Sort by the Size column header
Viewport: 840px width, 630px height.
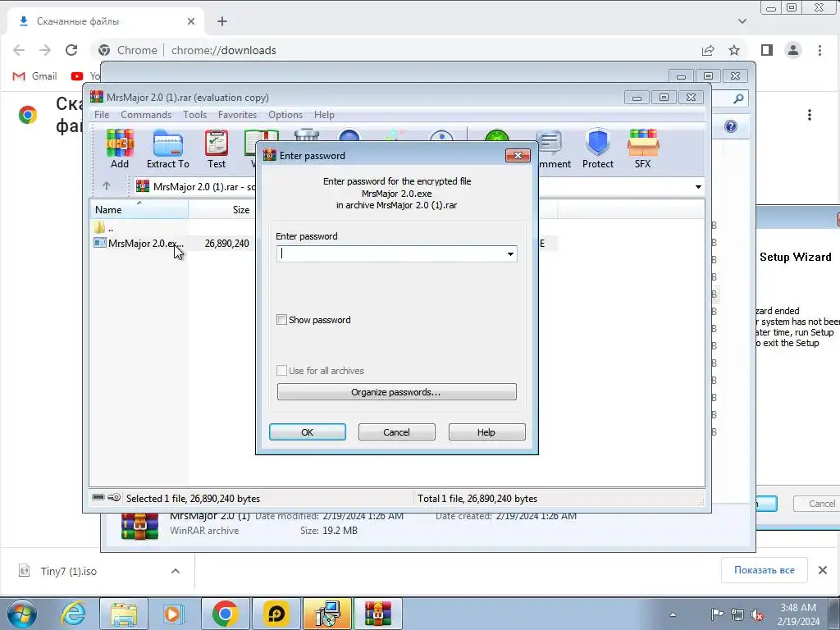click(221, 209)
